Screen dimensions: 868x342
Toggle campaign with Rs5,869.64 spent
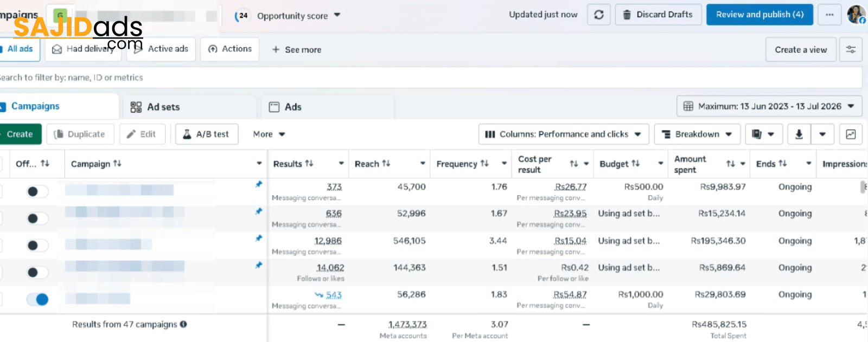coord(37,272)
